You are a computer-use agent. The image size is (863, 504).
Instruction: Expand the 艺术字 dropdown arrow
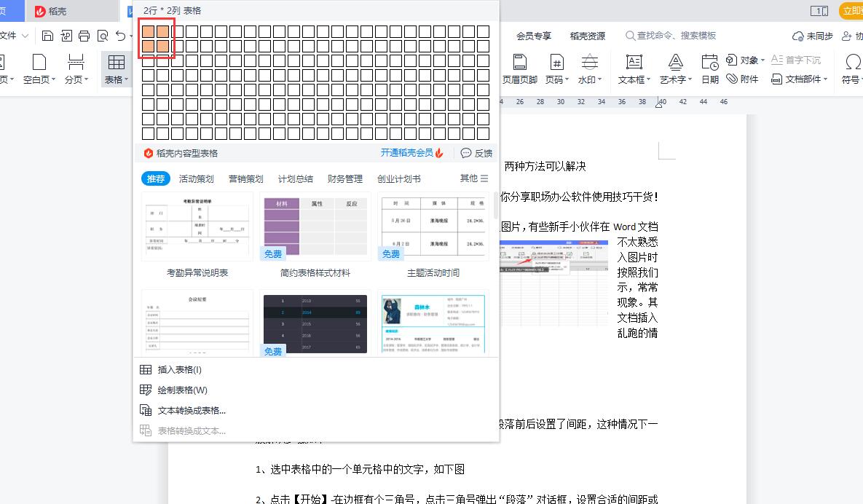click(690, 80)
